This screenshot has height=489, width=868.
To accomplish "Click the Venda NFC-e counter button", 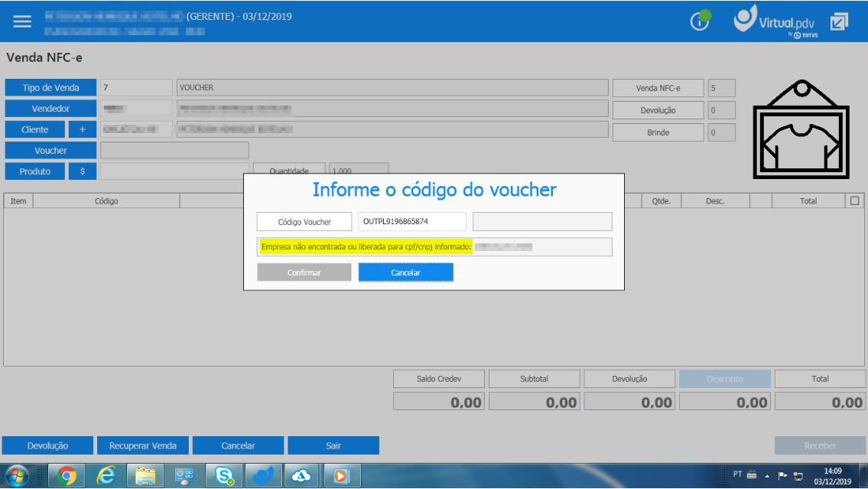I will click(658, 88).
